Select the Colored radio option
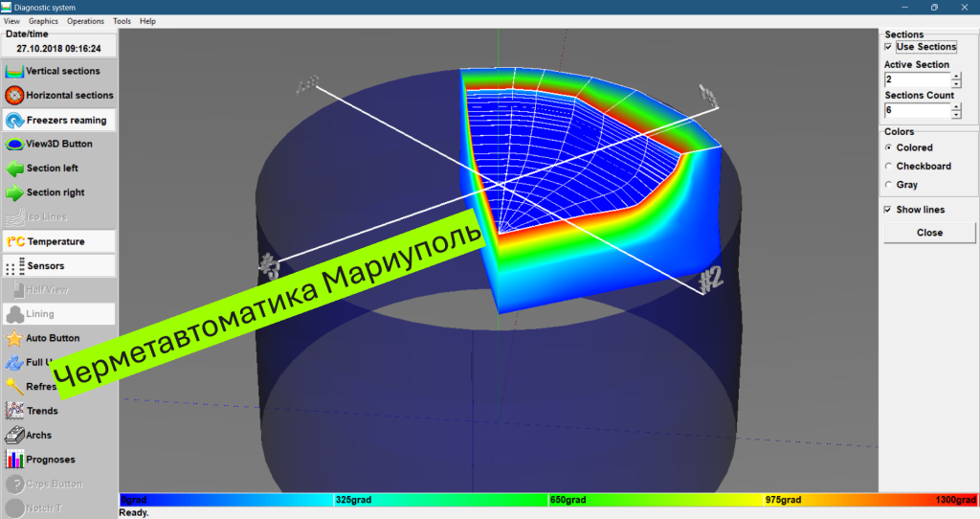 [888, 147]
